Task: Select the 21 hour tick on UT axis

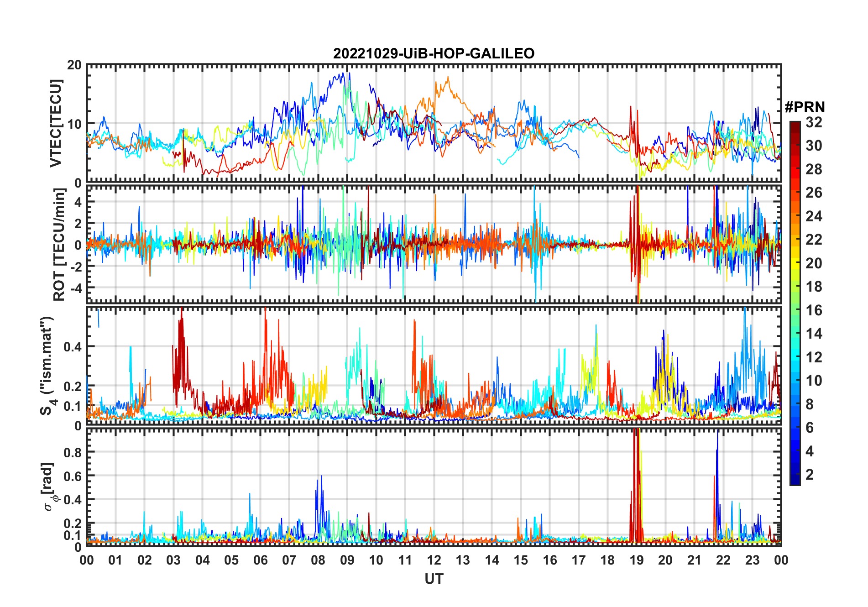Action: coord(695,560)
